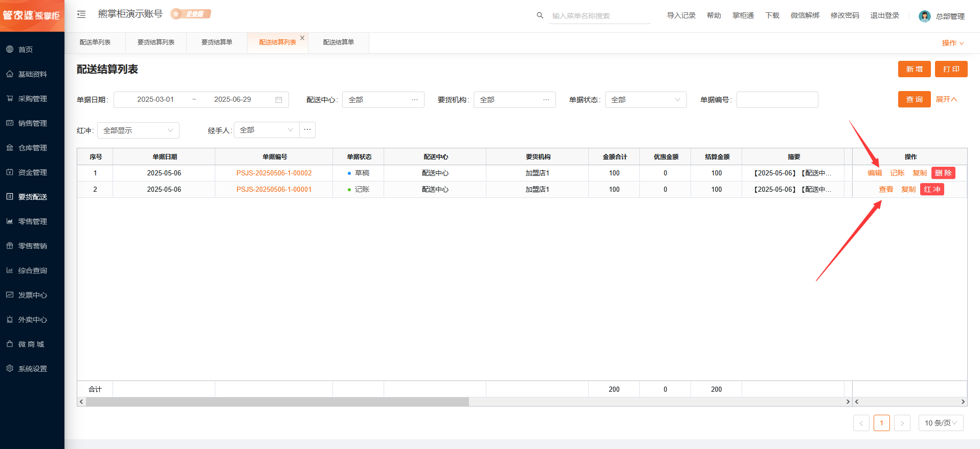The height and width of the screenshot is (449, 980).
Task: Go to previous page arrow
Action: tap(861, 423)
